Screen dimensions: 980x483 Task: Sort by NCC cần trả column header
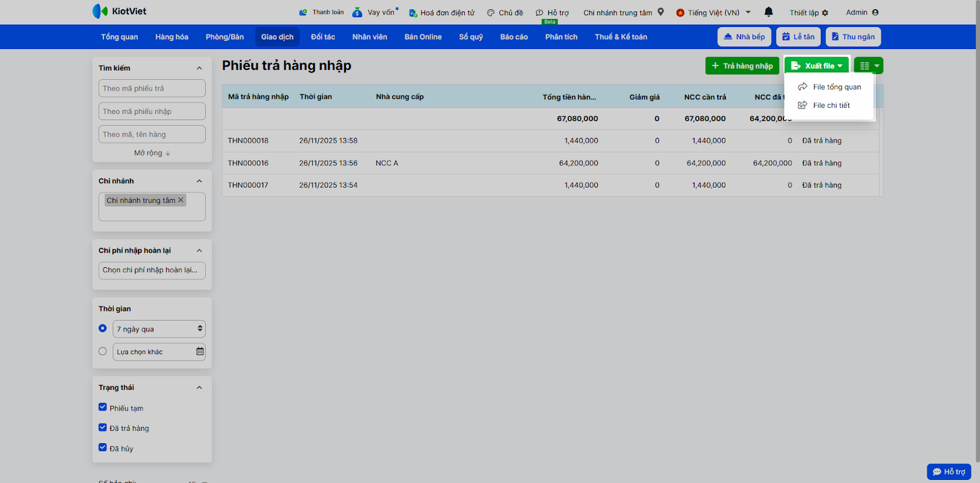[705, 97]
